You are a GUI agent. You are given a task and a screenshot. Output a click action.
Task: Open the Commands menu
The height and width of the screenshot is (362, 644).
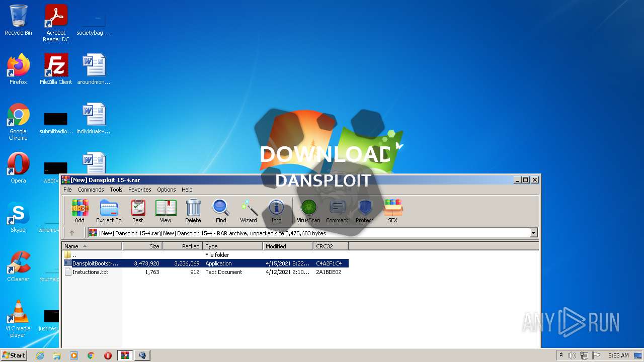pos(91,190)
